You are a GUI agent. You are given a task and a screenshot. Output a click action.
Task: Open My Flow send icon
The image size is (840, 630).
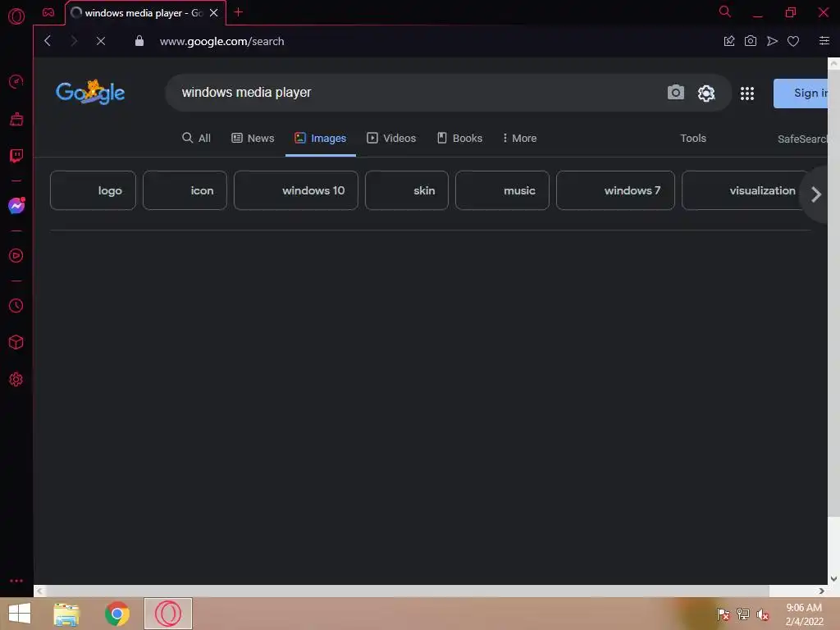click(x=772, y=41)
